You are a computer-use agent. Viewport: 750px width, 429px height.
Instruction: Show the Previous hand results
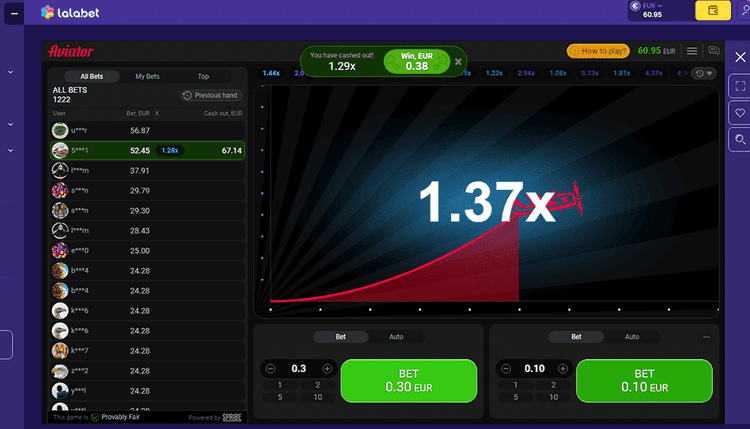(x=211, y=95)
